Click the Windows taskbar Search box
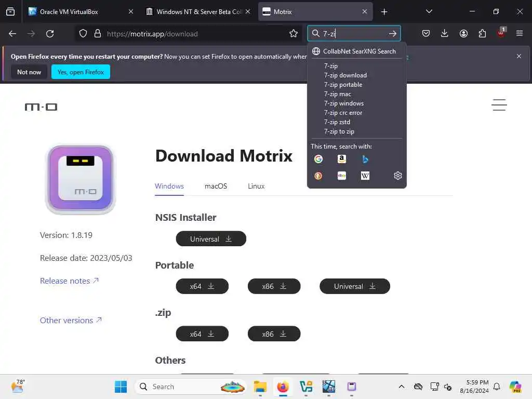Viewport: 532px width, 399px height. [191, 387]
